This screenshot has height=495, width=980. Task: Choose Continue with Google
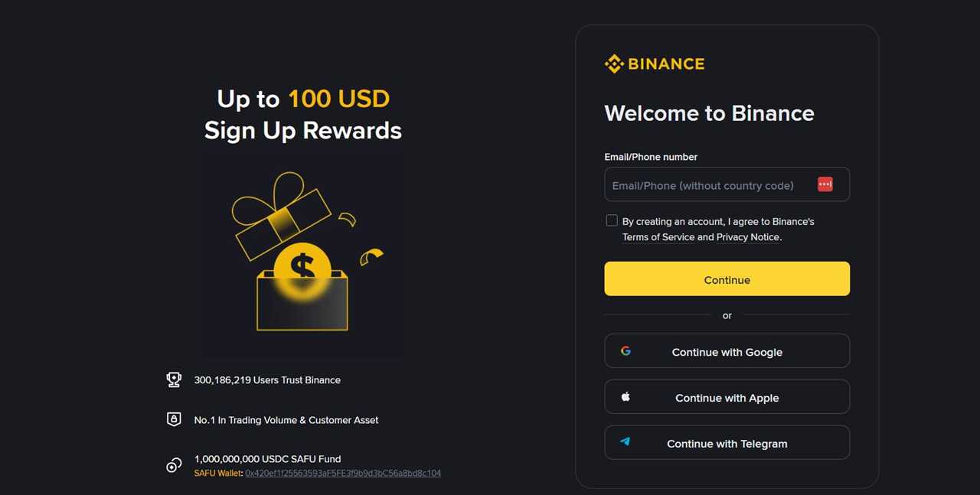727,351
